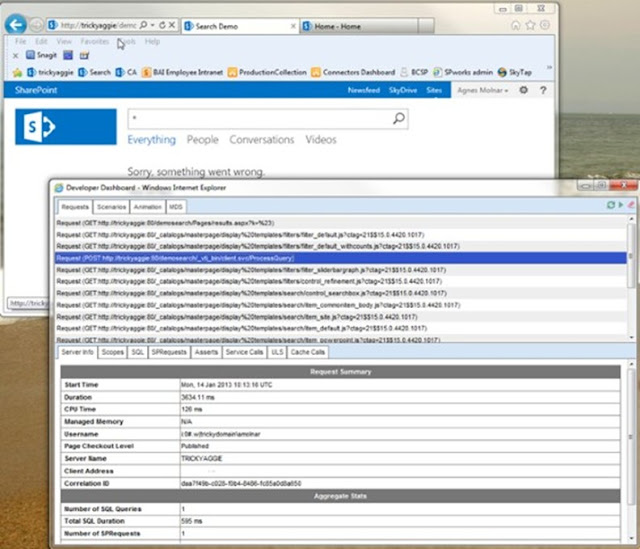Viewport: 640px width, 549px height.
Task: Select the results.aspx GET request row
Action: (x=340, y=223)
